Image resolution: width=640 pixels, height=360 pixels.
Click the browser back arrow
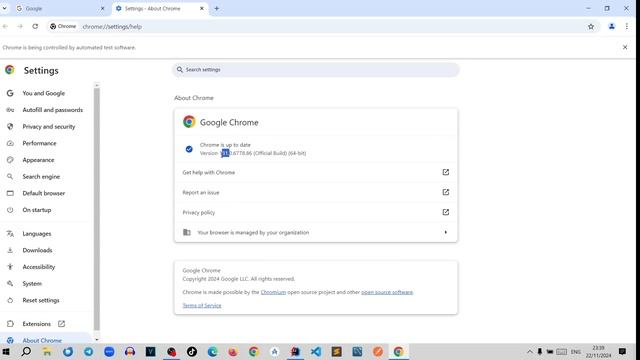(x=5, y=27)
